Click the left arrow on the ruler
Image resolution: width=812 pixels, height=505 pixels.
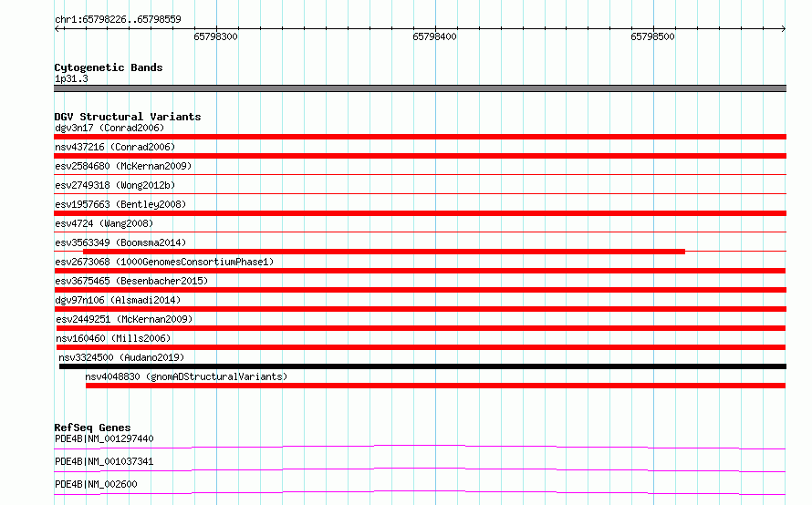pyautogui.click(x=57, y=28)
